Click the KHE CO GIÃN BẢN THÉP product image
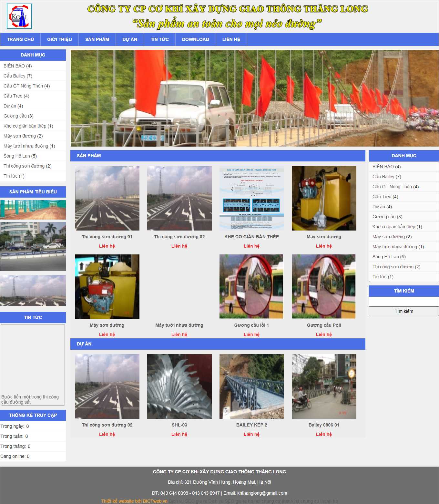Image resolution: width=439 pixels, height=504 pixels. coord(251,198)
